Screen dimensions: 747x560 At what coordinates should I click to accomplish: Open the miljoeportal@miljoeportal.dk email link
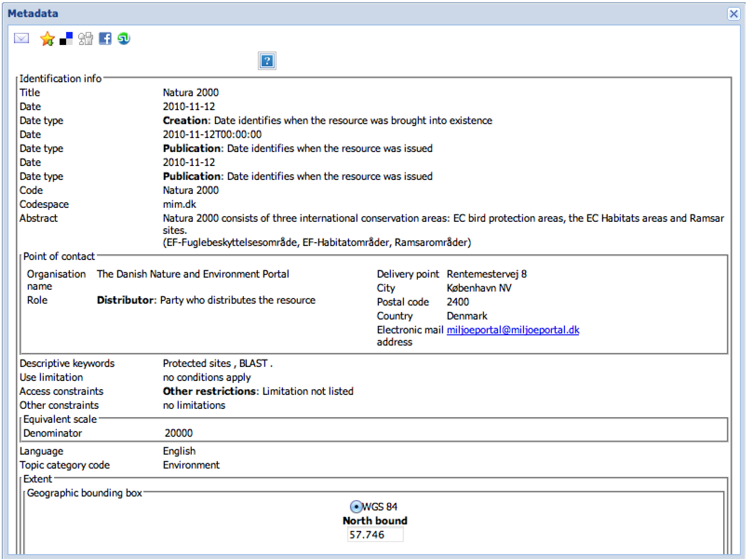point(513,330)
